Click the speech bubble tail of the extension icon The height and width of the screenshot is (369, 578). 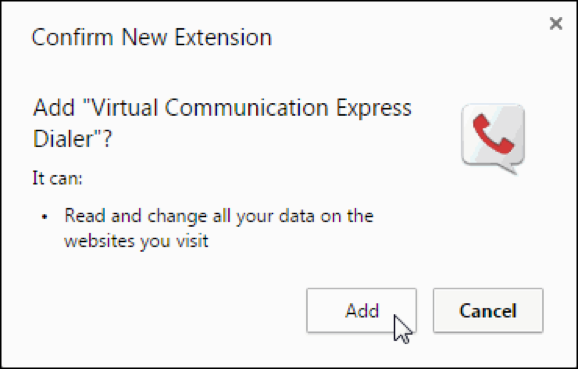510,169
